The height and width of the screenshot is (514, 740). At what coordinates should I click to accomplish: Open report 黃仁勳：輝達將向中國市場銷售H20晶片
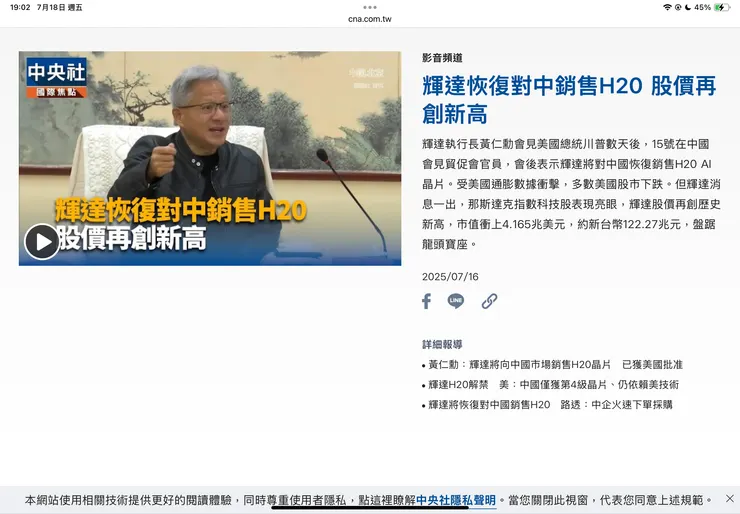555,364
